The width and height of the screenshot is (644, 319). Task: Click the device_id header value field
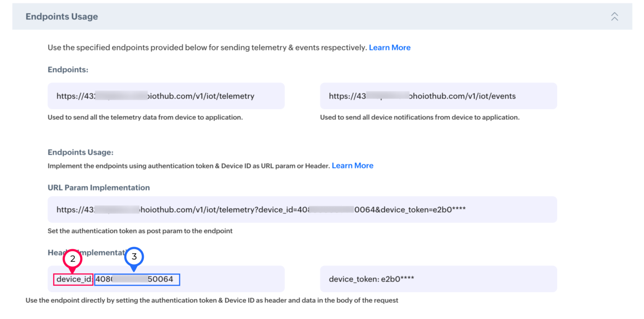(x=137, y=280)
